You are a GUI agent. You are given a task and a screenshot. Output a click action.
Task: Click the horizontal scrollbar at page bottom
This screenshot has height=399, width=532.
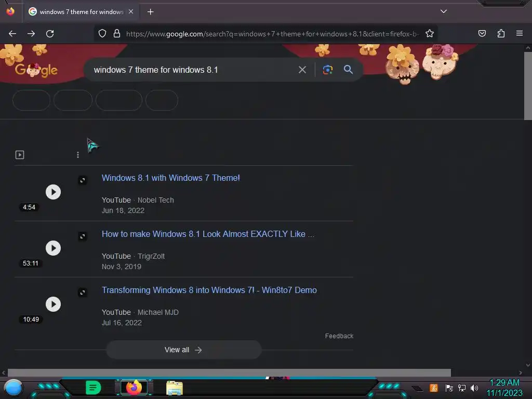(229, 373)
